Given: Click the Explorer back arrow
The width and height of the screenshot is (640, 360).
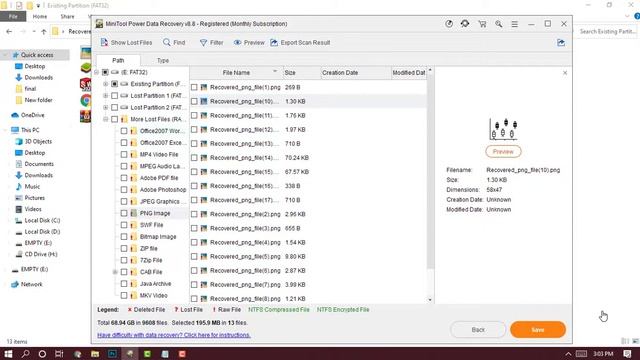Looking at the screenshot, I should (x=9, y=31).
